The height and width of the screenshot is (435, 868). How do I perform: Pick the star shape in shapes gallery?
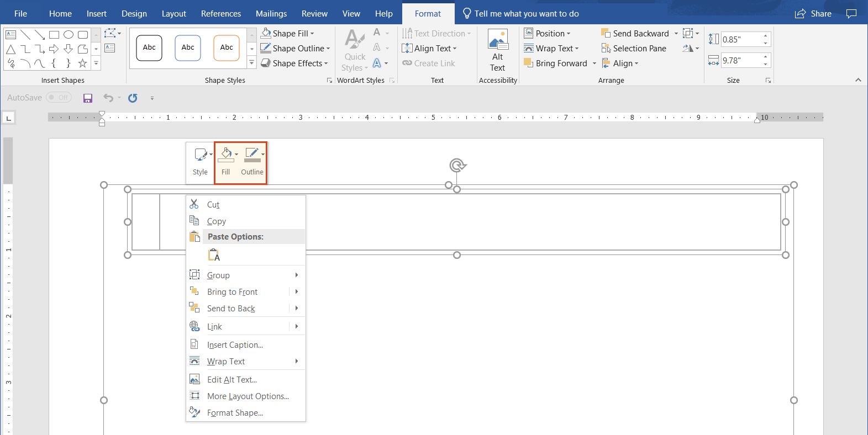(82, 63)
